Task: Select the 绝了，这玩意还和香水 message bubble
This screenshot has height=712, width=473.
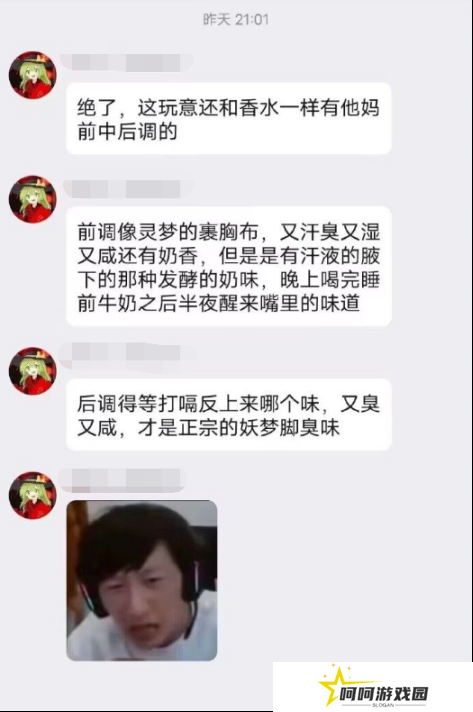Action: [229, 119]
